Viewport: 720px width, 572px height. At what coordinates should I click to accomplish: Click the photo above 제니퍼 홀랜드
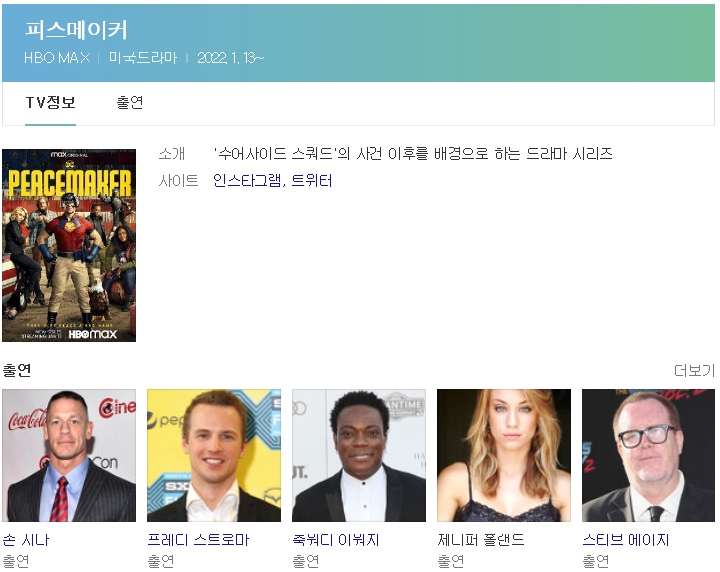click(x=504, y=455)
